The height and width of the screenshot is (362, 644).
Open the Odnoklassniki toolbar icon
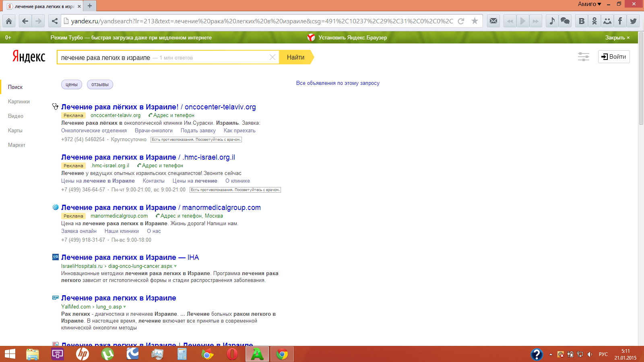[x=594, y=21]
